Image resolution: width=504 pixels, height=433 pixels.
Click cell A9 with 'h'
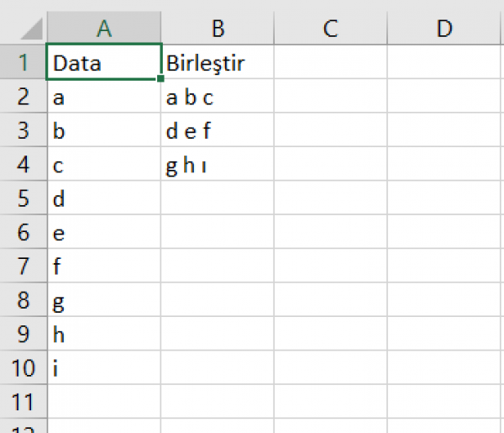pos(104,334)
